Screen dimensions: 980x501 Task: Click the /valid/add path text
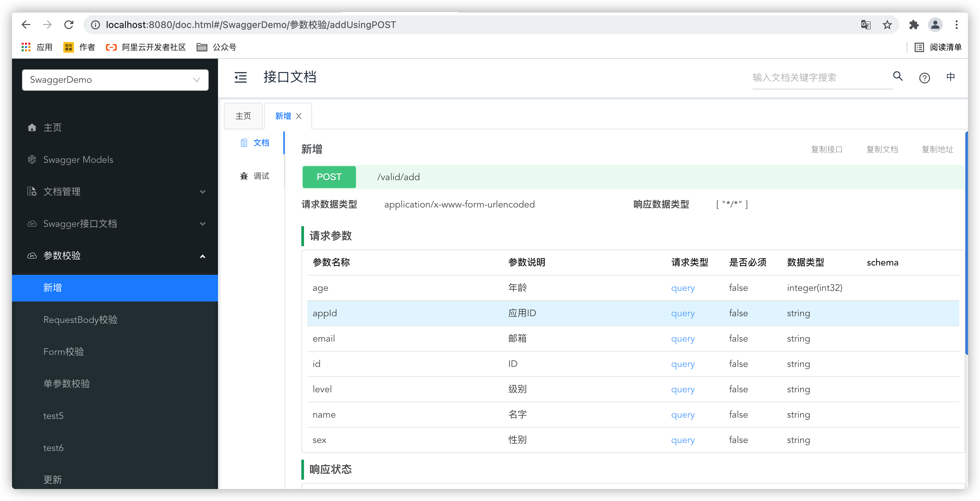(x=398, y=177)
